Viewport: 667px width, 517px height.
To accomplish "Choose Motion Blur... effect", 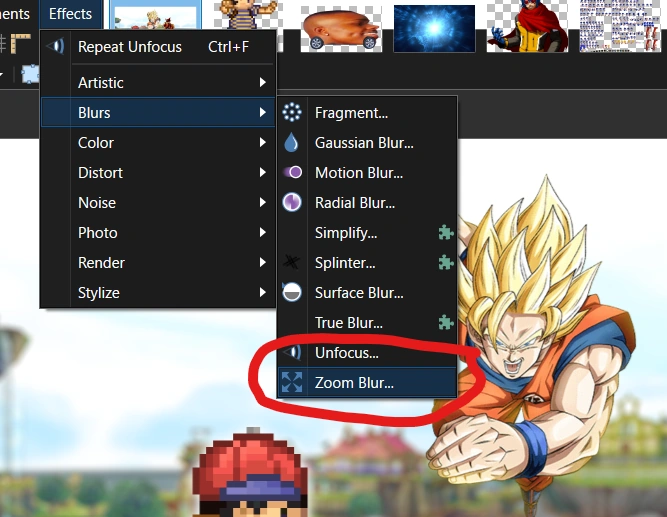I will pyautogui.click(x=367, y=173).
